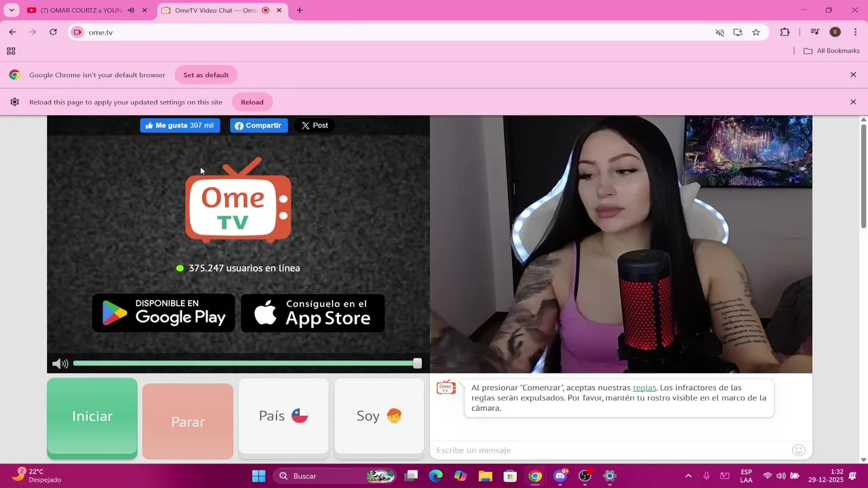Image resolution: width=868 pixels, height=488 pixels.
Task: Click the Parar button
Action: (x=188, y=422)
